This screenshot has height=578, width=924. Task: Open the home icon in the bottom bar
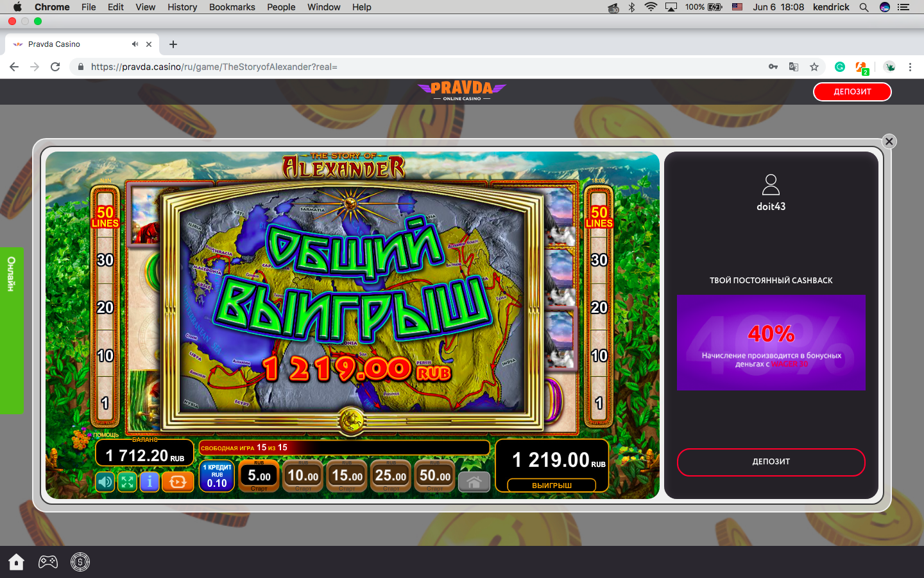coord(16,562)
